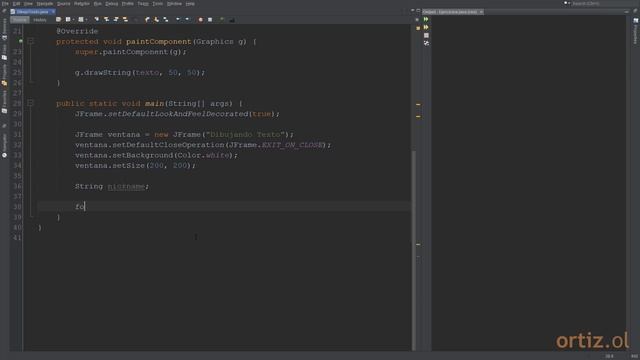The image size is (640, 360).
Task: Open the Source menu
Action: [x=64, y=4]
